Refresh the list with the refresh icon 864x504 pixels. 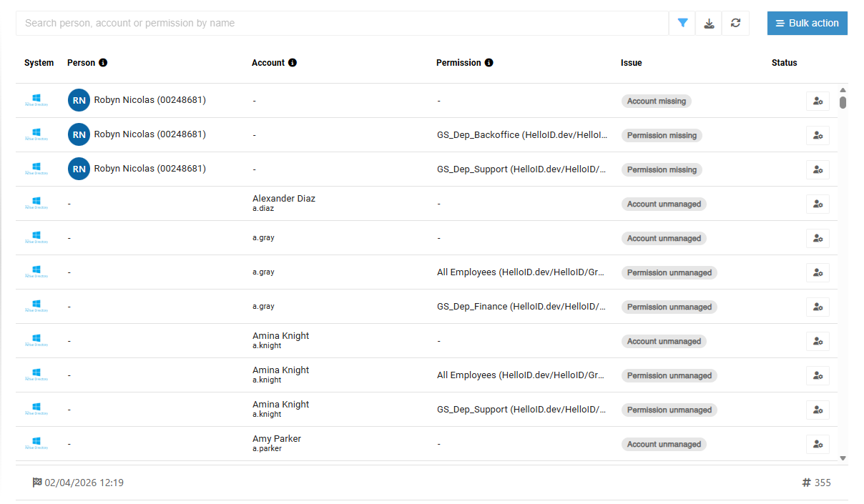click(735, 23)
